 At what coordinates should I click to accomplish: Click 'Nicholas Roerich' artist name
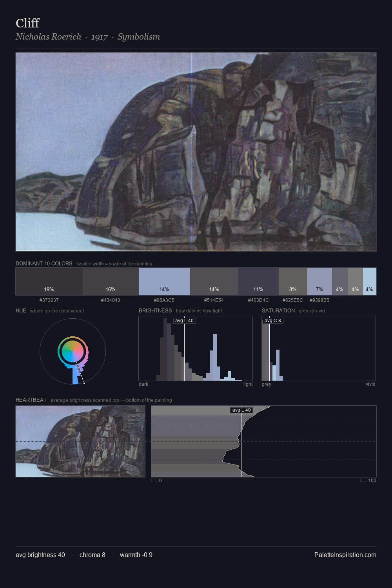pos(48,36)
